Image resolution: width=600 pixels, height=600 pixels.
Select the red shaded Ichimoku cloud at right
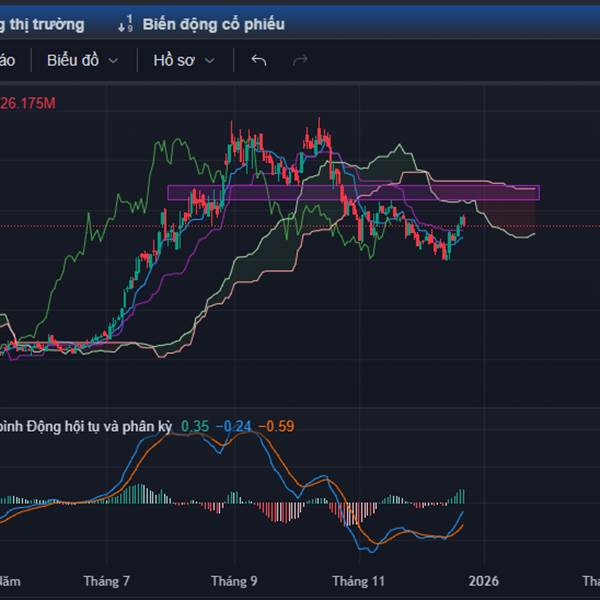point(510,210)
